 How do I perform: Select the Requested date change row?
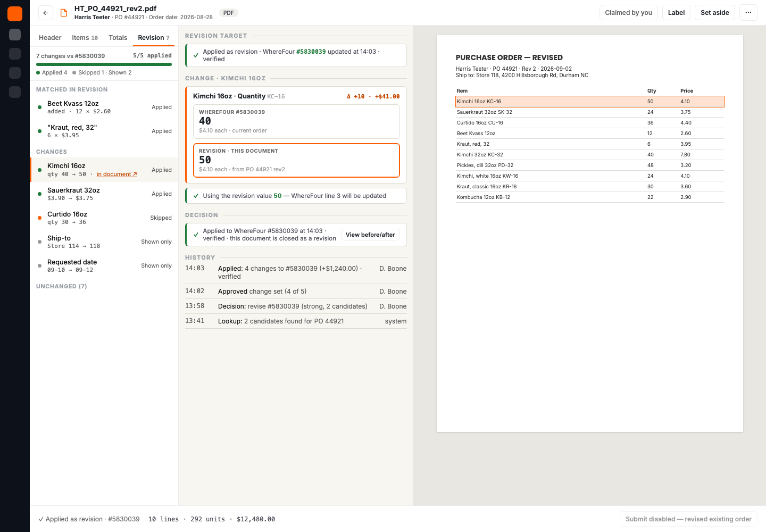[104, 266]
